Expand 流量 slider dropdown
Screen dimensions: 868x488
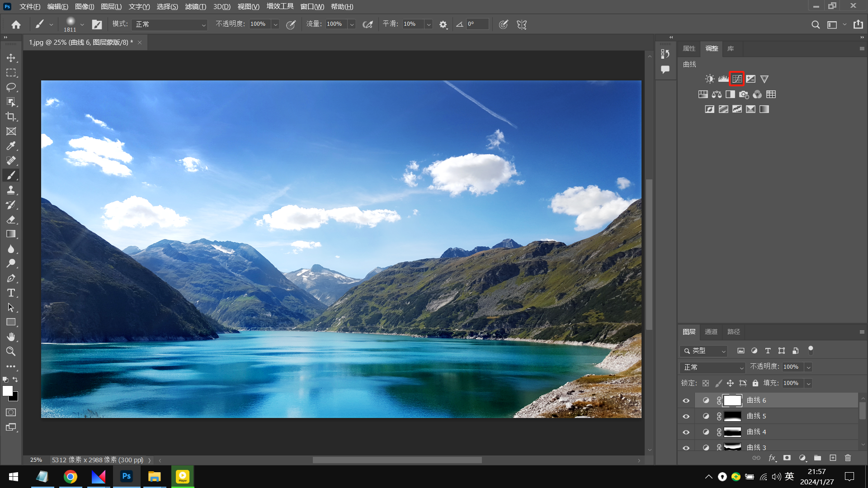point(352,24)
